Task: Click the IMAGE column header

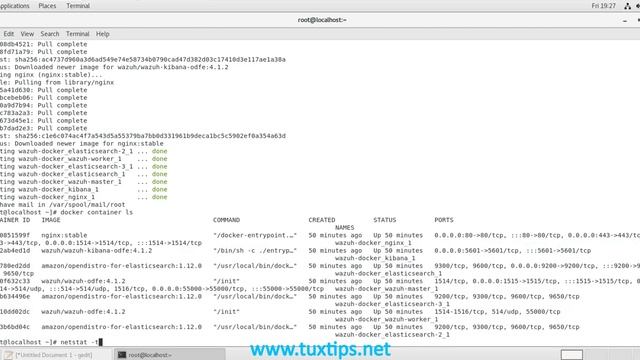Action: 51,220
